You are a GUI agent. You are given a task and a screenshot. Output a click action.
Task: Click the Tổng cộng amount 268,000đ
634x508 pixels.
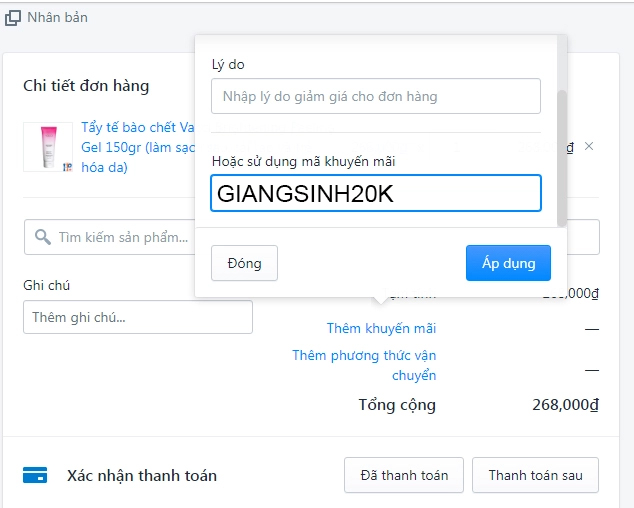pyautogui.click(x=565, y=404)
